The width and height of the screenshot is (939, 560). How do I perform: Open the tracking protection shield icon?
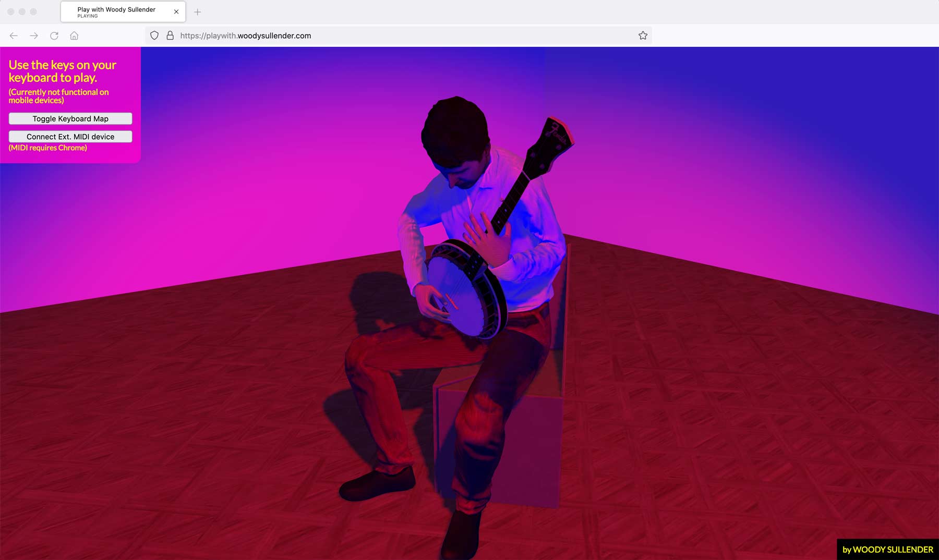(x=154, y=35)
